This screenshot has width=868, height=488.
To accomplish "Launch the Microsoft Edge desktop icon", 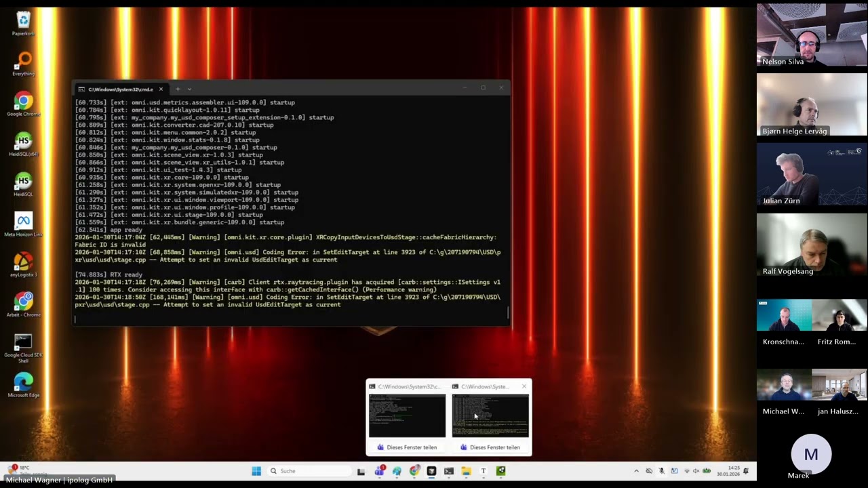I will [x=23, y=385].
